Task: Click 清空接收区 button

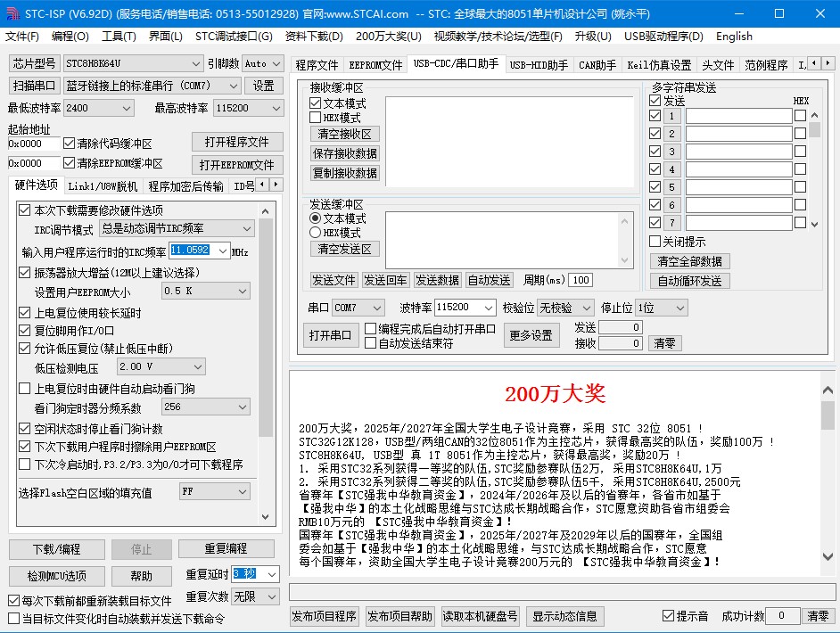Action: (344, 134)
